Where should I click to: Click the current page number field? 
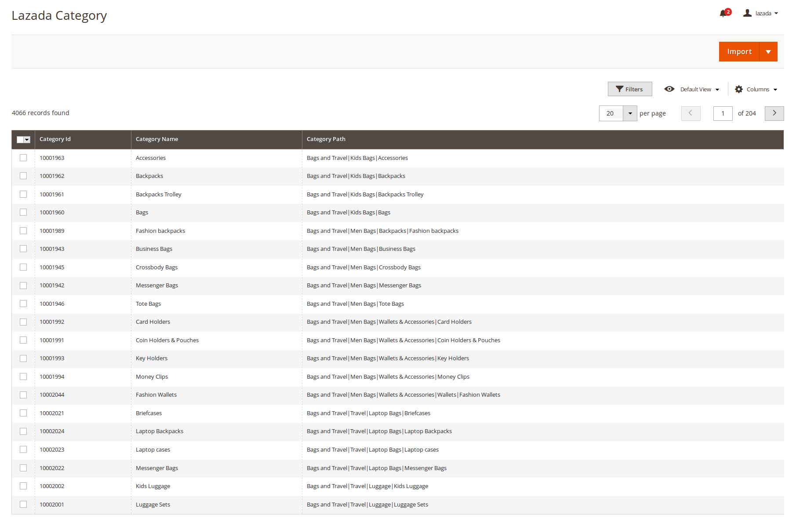(x=723, y=113)
